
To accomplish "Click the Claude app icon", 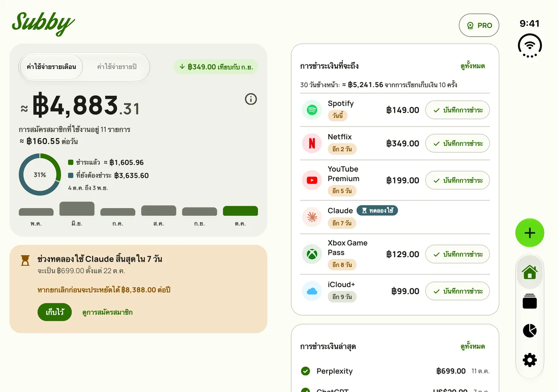I will [x=312, y=217].
